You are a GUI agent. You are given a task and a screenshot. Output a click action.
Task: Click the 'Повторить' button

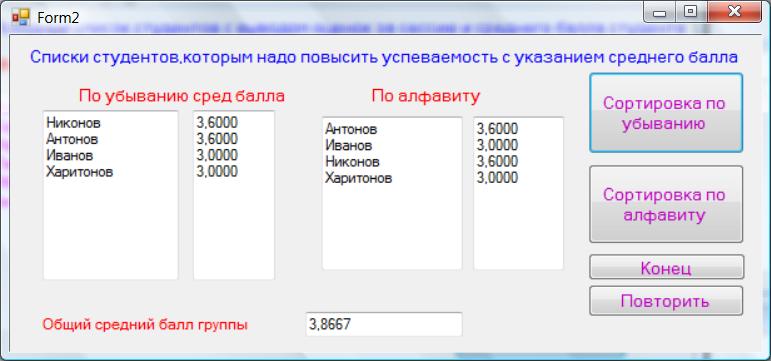coord(666,301)
